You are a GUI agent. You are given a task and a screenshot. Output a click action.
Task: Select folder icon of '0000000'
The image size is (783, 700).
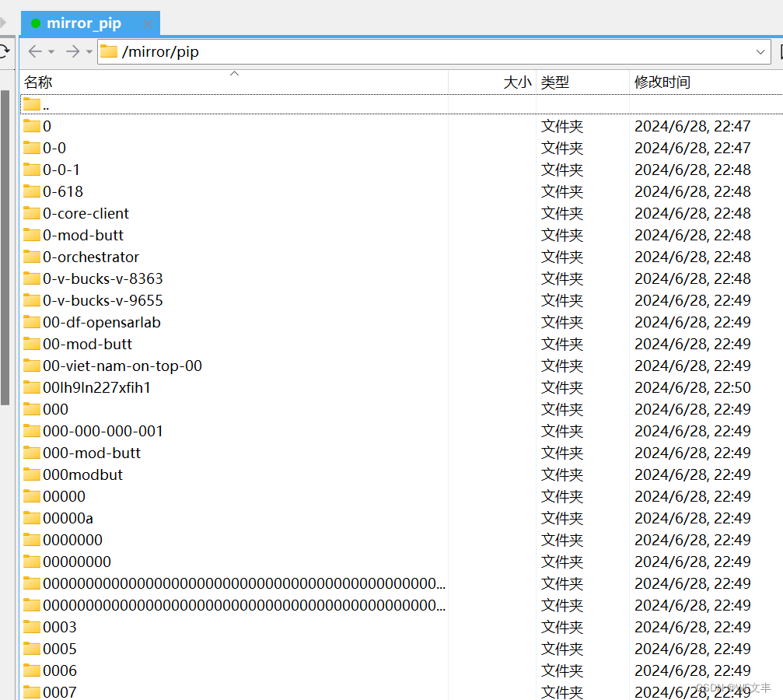31,540
